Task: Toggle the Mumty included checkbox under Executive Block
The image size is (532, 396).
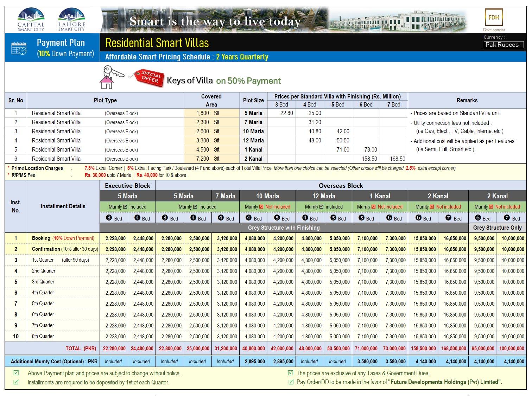Action: click(x=125, y=207)
